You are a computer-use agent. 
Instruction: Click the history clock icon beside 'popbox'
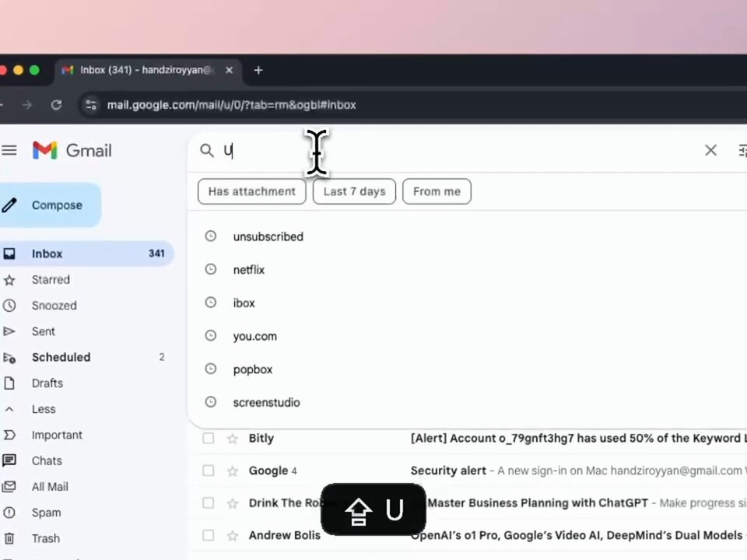click(x=211, y=369)
